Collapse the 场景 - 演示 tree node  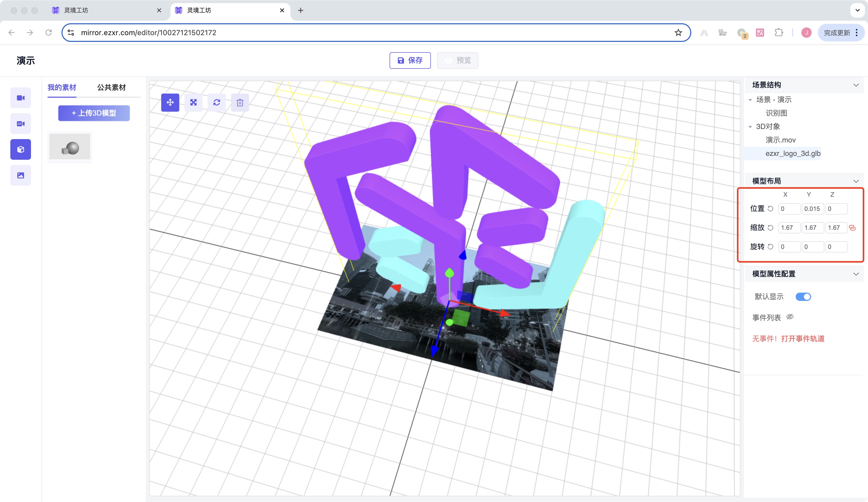coord(750,100)
